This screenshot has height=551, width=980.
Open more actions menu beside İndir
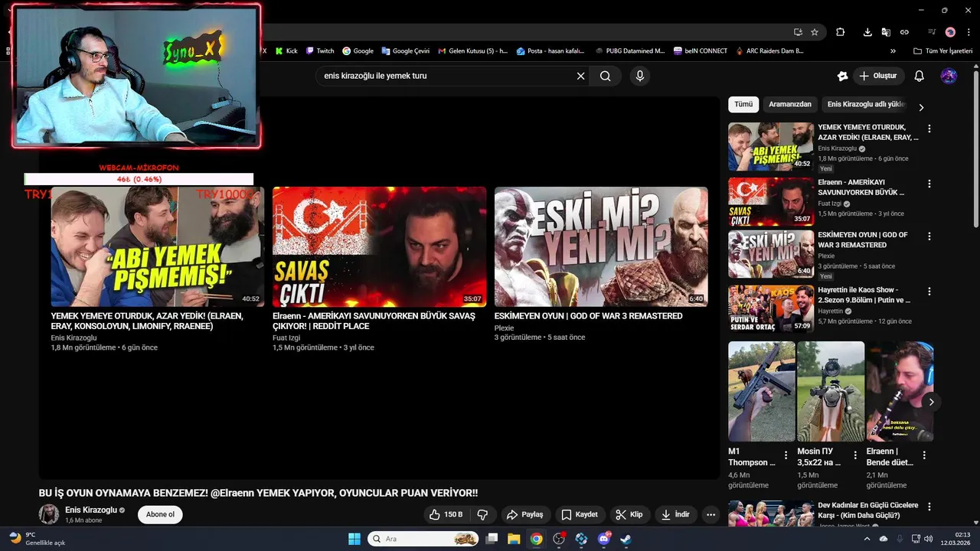click(x=710, y=514)
